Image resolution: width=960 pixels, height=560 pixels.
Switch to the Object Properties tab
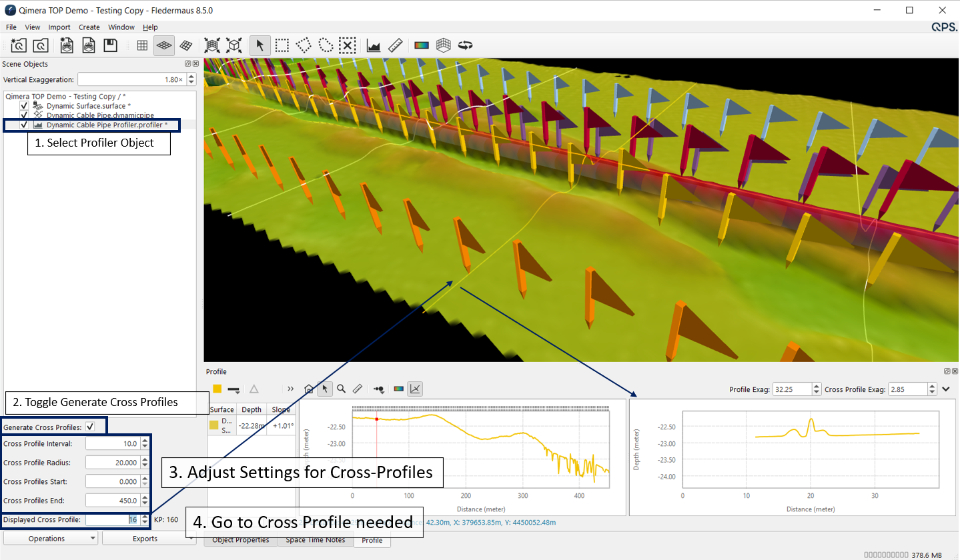[x=240, y=540]
